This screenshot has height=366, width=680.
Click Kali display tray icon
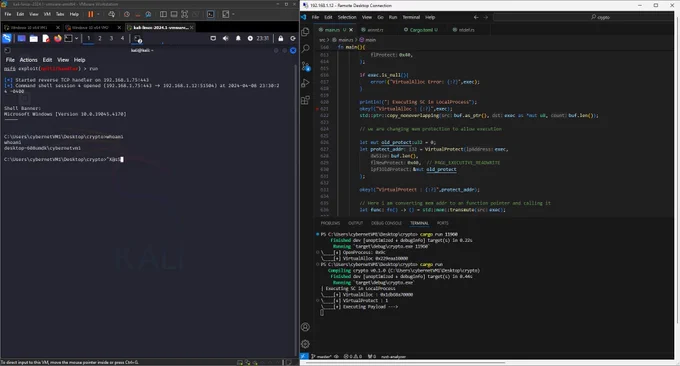point(213,39)
